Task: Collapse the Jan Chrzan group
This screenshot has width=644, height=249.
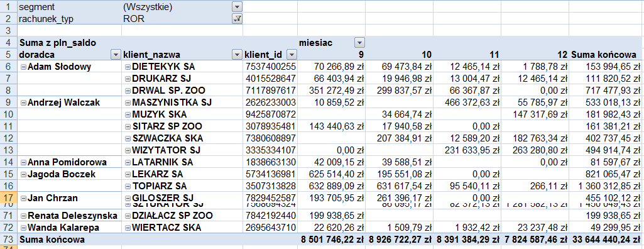Action: (x=23, y=199)
